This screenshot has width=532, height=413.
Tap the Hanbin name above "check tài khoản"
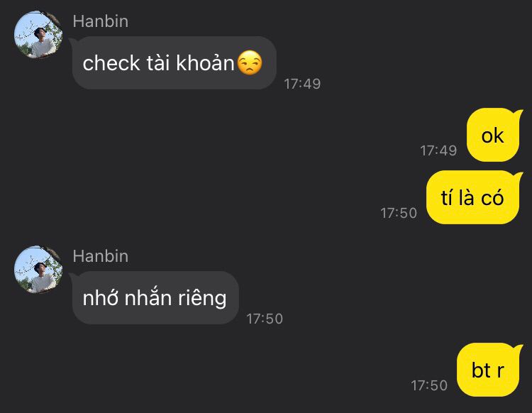[101, 21]
